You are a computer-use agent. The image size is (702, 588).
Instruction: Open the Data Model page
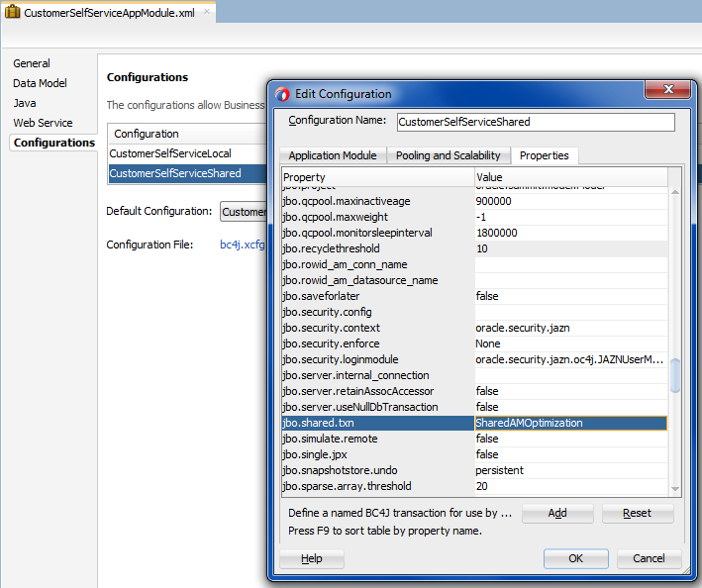40,83
